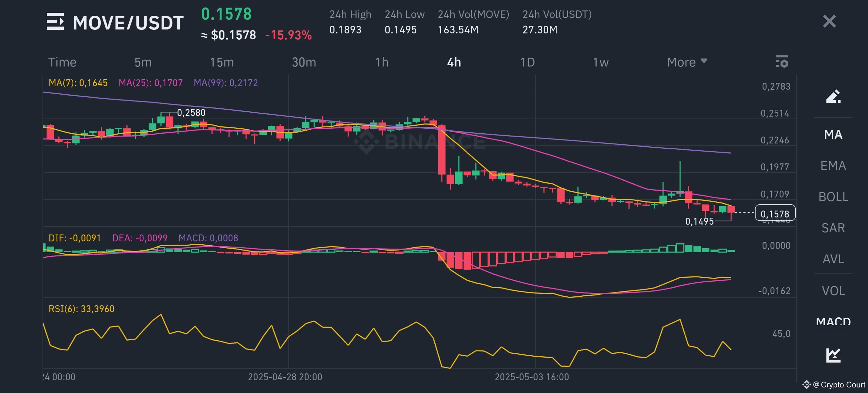Click the RSI(6): 33,3960 label
Image resolution: width=868 pixels, height=393 pixels.
(81, 309)
